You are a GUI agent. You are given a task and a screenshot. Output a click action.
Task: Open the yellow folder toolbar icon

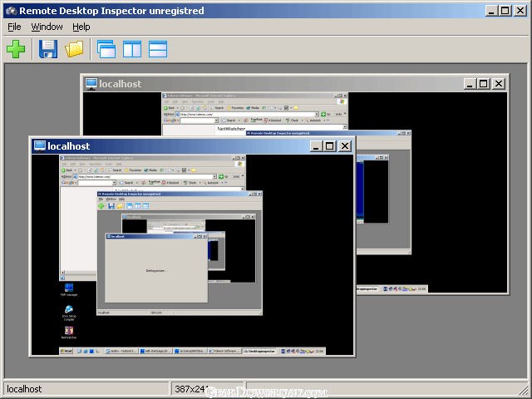point(74,49)
